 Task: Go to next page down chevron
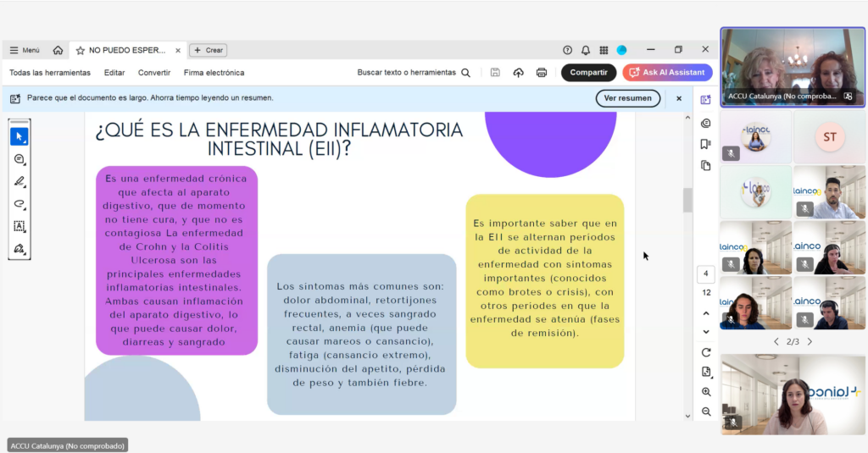click(706, 332)
